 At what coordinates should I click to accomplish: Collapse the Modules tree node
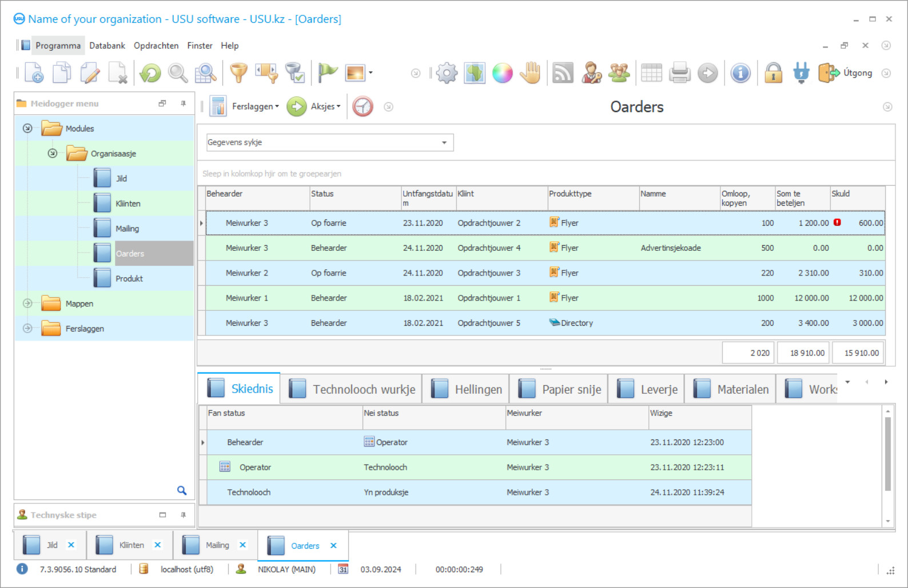tap(27, 129)
